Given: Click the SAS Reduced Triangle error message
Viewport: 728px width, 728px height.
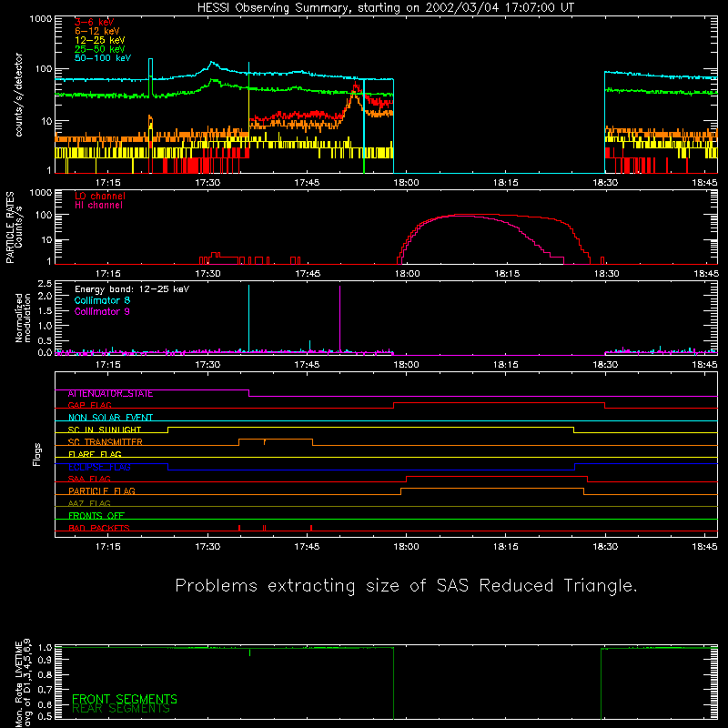Looking at the screenshot, I should 406,586.
